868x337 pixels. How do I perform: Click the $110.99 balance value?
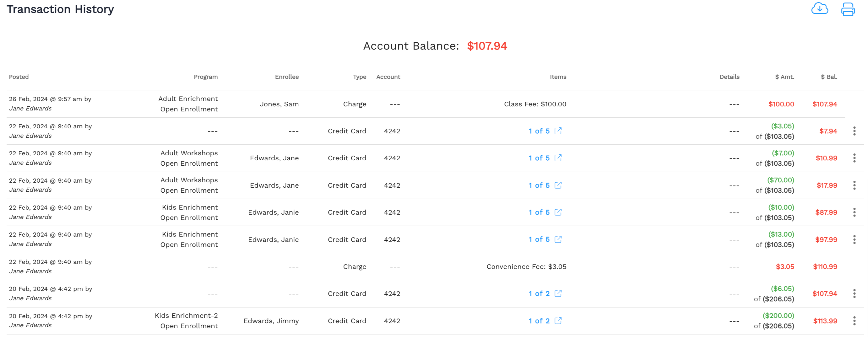coord(825,267)
